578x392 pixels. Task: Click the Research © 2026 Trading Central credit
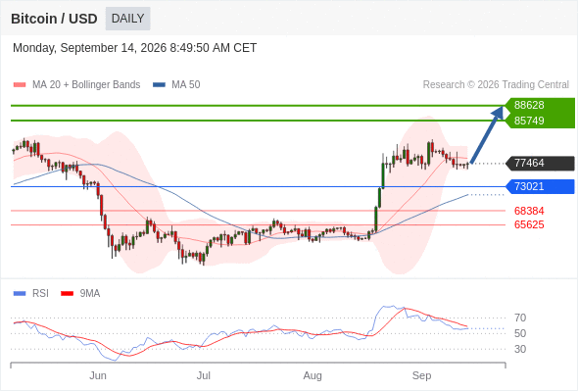point(496,85)
